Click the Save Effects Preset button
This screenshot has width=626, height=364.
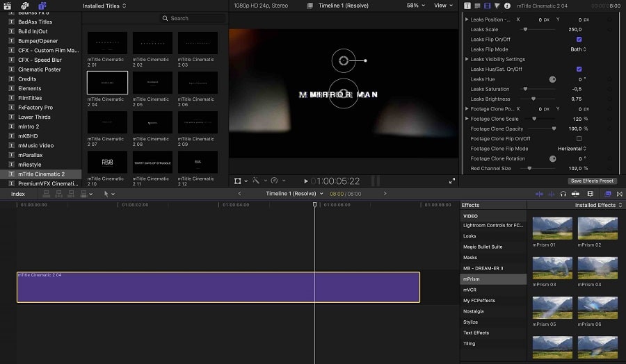(592, 181)
